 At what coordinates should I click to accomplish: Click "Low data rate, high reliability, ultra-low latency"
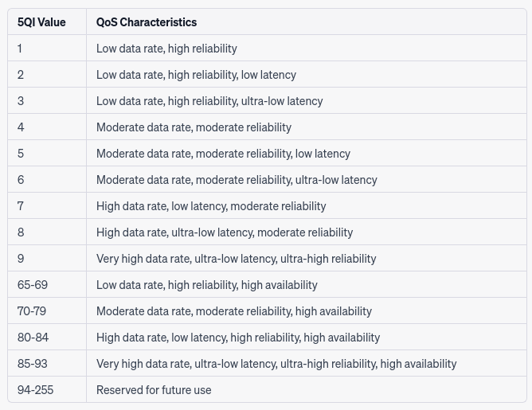(209, 101)
